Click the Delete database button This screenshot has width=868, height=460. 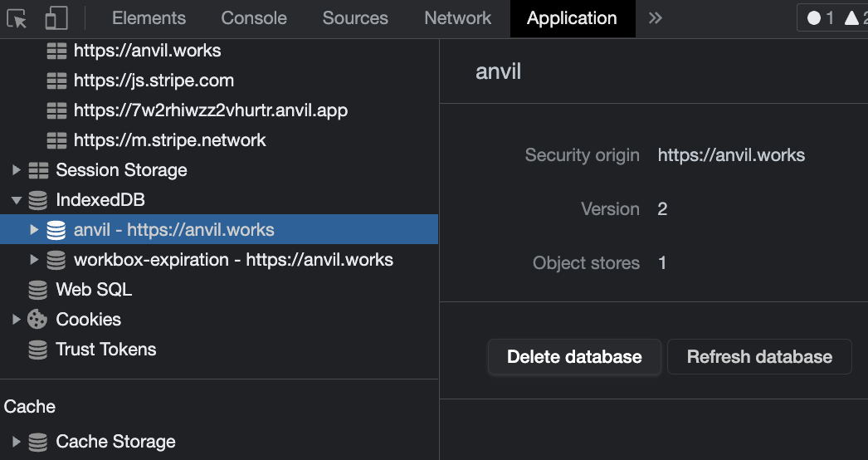tap(574, 357)
